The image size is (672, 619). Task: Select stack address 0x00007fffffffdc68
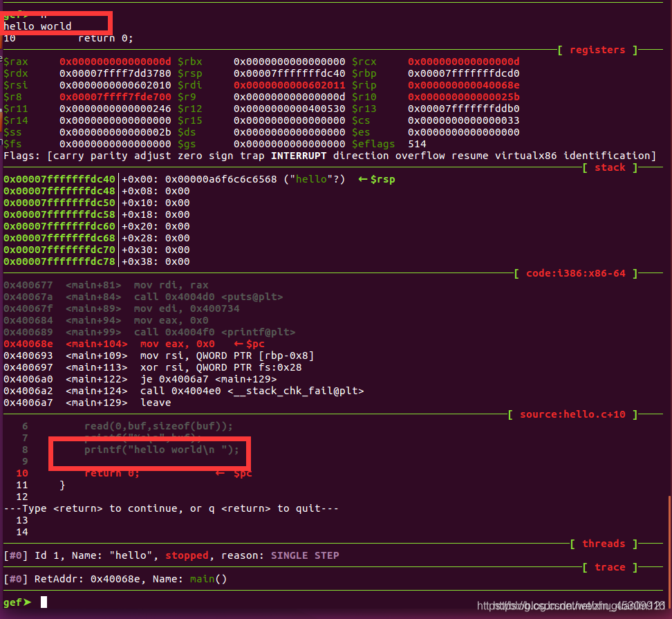[59, 238]
